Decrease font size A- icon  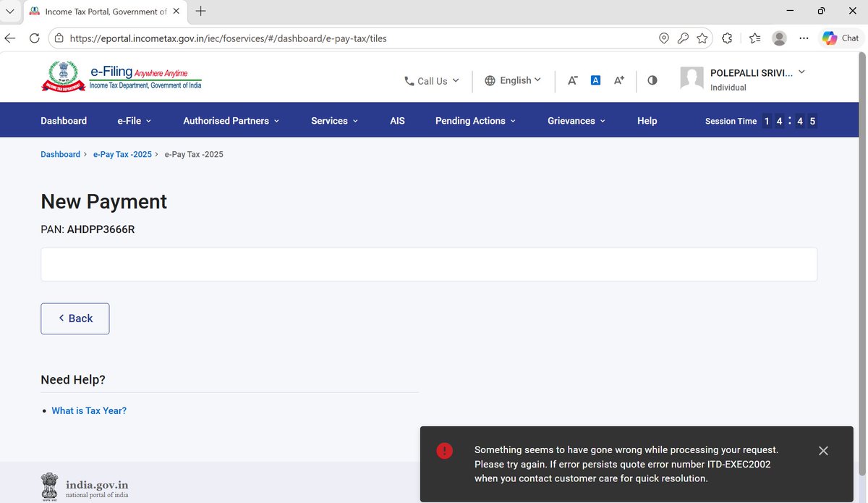click(572, 80)
